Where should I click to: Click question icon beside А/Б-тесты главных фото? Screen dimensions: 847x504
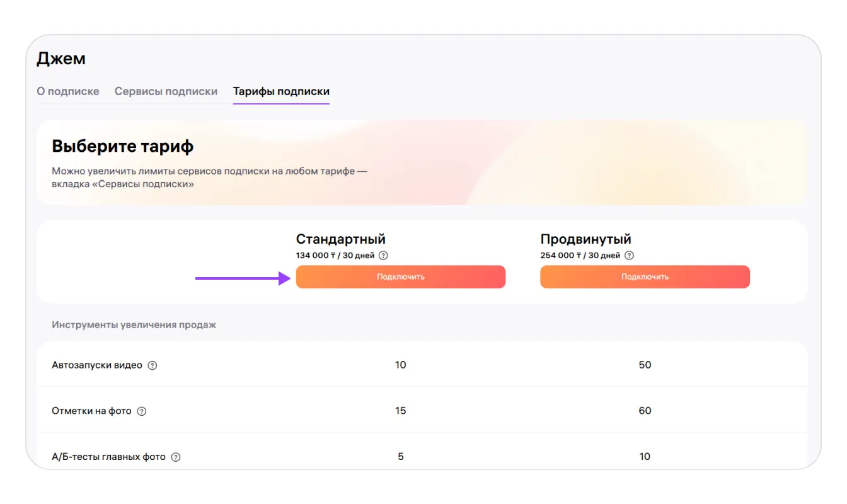coord(176,457)
